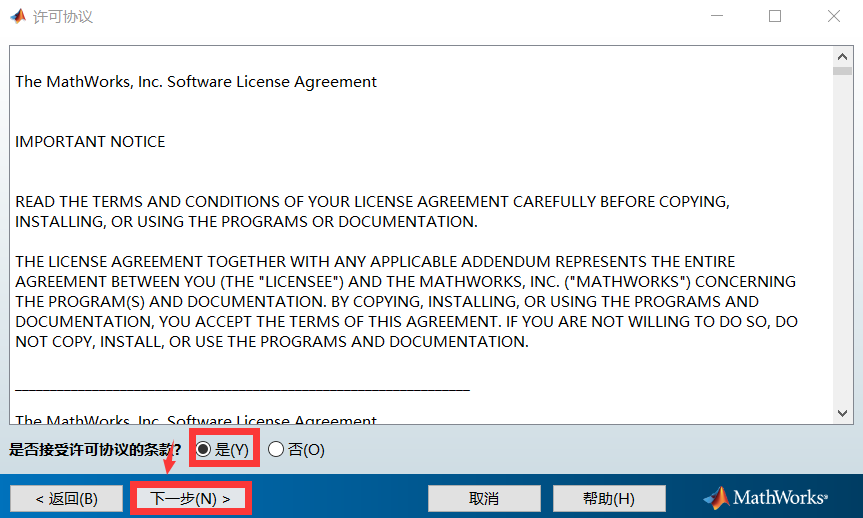Click the MathWorks logo at bottom right

pos(766,498)
